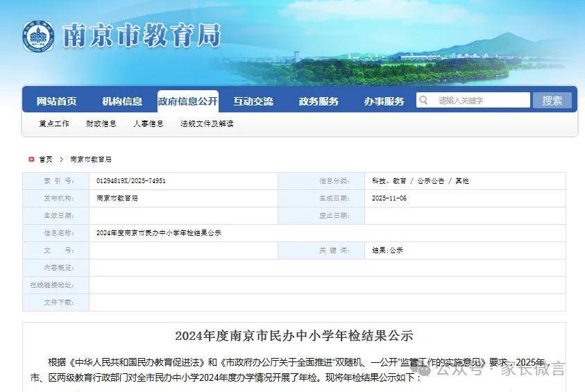Viewport: 585px width, 392px height.
Task: Click the 南京市教育局 site title in the header
Action: (142, 35)
